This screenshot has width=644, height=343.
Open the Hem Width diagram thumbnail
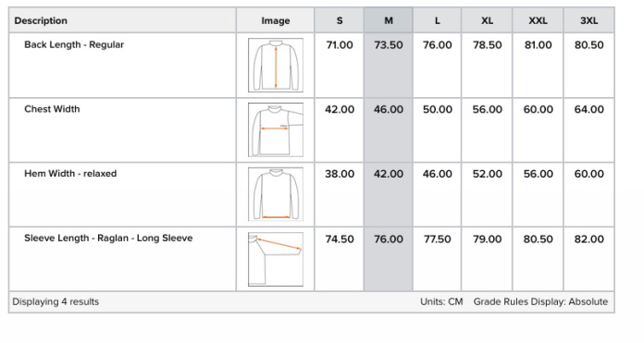click(276, 194)
